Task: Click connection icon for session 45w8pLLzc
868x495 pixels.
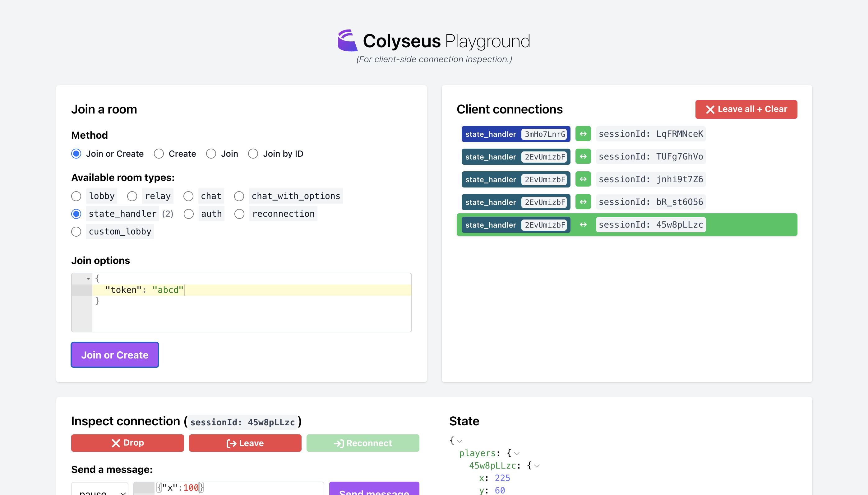Action: [583, 225]
